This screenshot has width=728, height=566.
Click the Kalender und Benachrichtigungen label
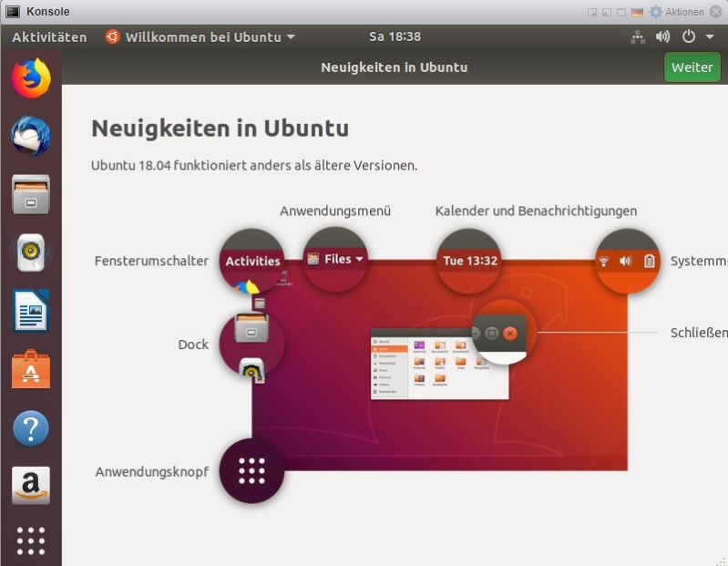pyautogui.click(x=536, y=211)
